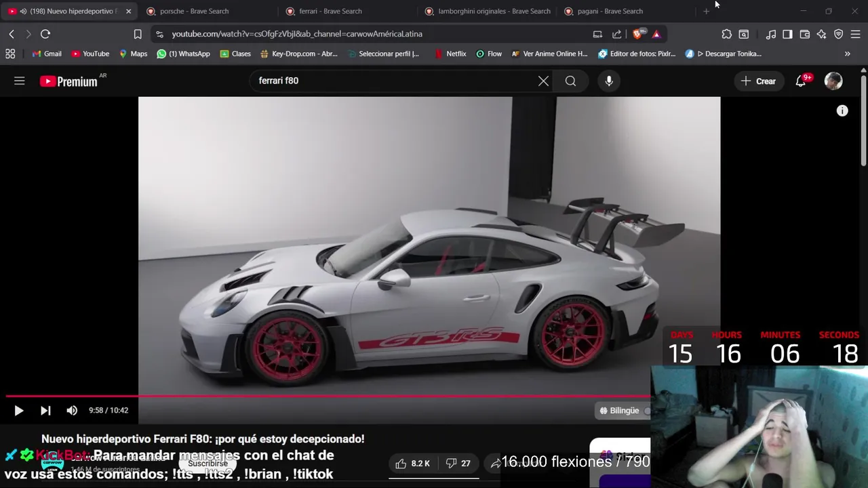The width and height of the screenshot is (868, 488).
Task: Open media control music note icon
Action: tap(771, 34)
